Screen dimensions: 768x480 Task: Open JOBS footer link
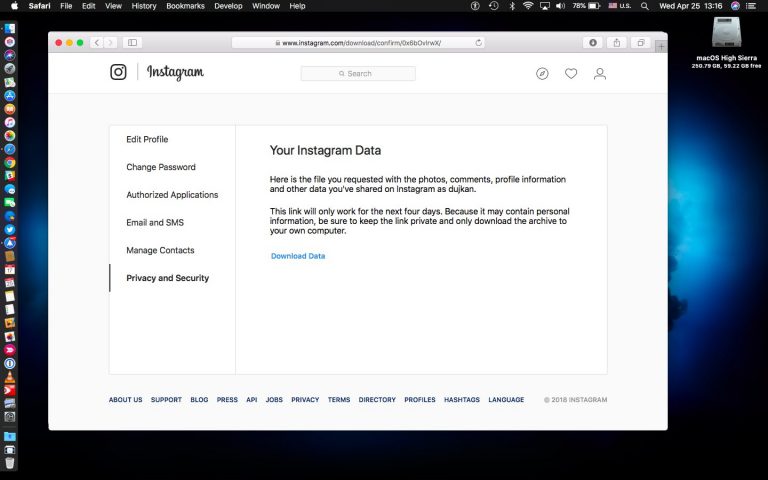(x=274, y=400)
